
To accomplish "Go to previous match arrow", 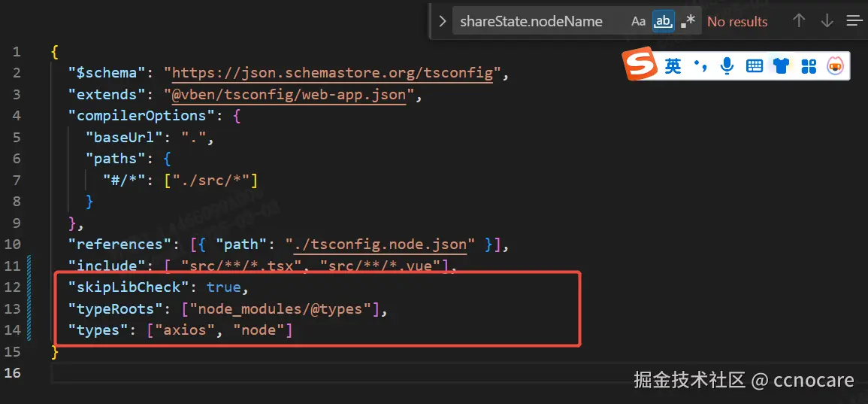I will click(799, 21).
